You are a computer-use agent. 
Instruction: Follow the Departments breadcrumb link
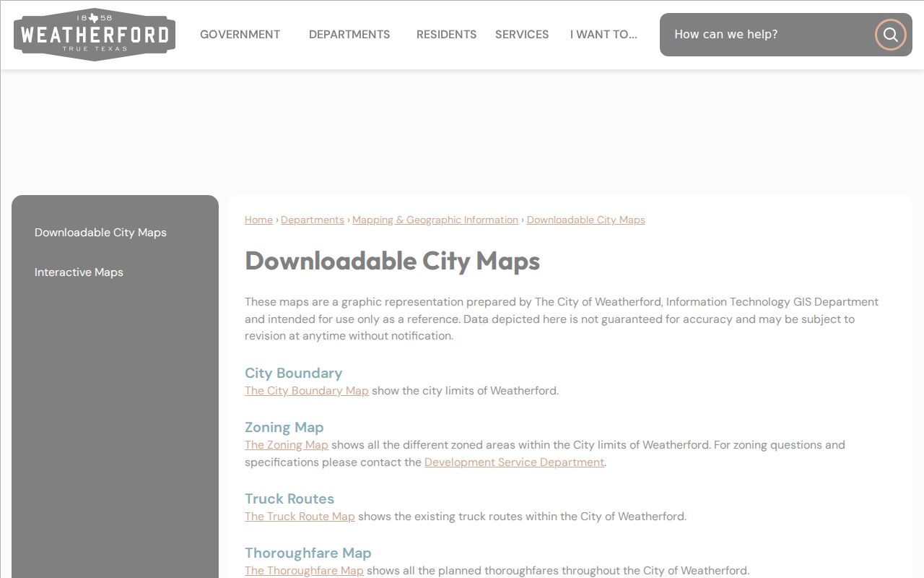click(x=313, y=220)
